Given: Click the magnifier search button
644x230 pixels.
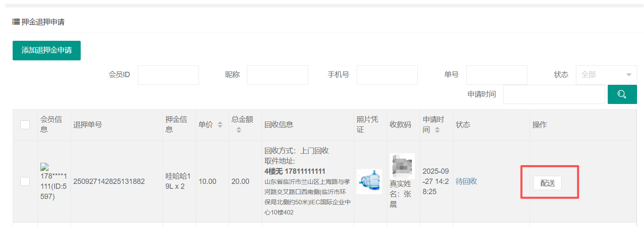Looking at the screenshot, I should [x=622, y=95].
